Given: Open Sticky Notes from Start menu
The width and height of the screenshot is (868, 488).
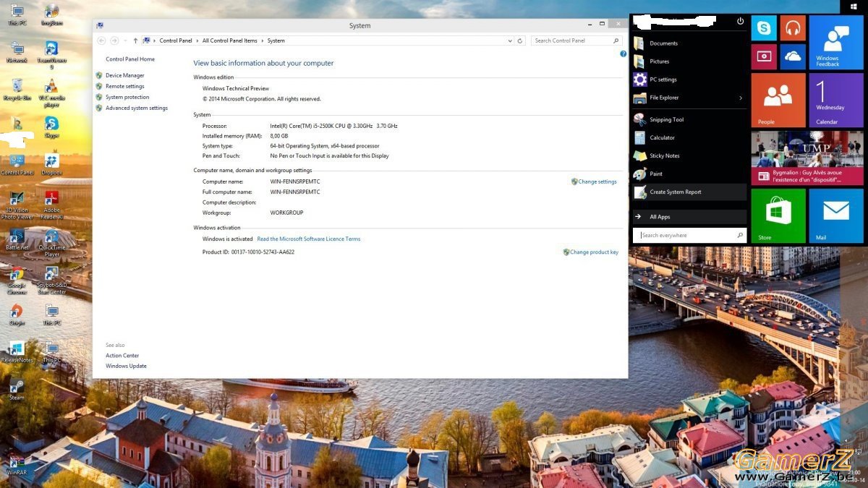Looking at the screenshot, I should coord(689,155).
